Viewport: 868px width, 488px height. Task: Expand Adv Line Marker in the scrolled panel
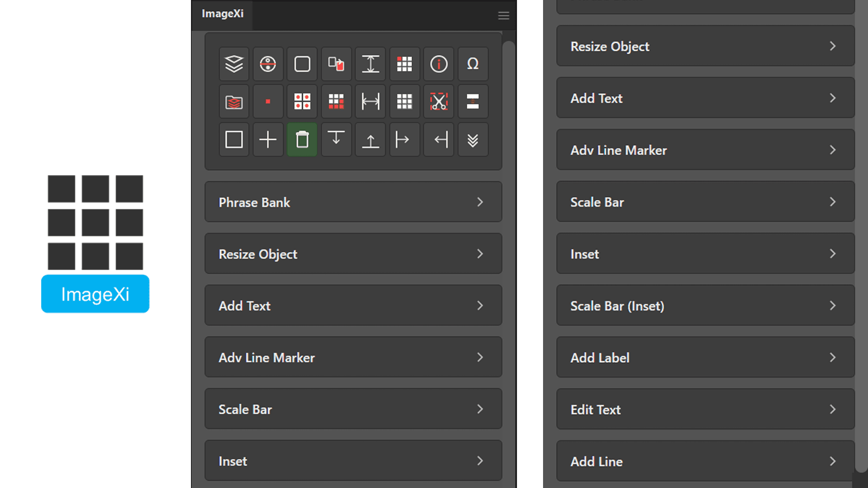click(x=705, y=150)
